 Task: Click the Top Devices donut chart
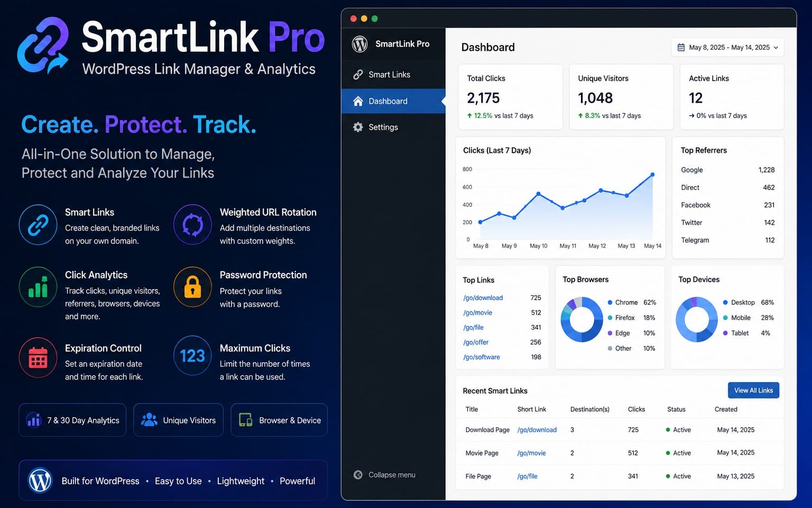(697, 320)
